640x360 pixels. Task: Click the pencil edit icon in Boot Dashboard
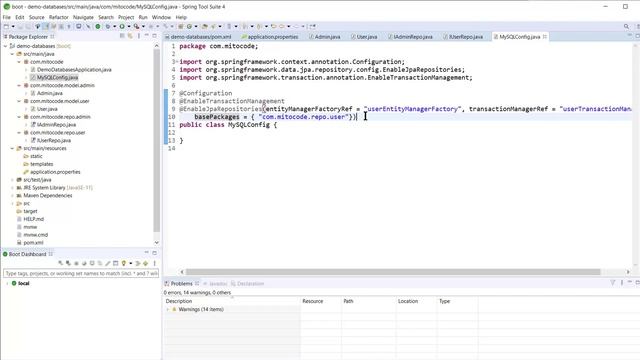(108, 263)
